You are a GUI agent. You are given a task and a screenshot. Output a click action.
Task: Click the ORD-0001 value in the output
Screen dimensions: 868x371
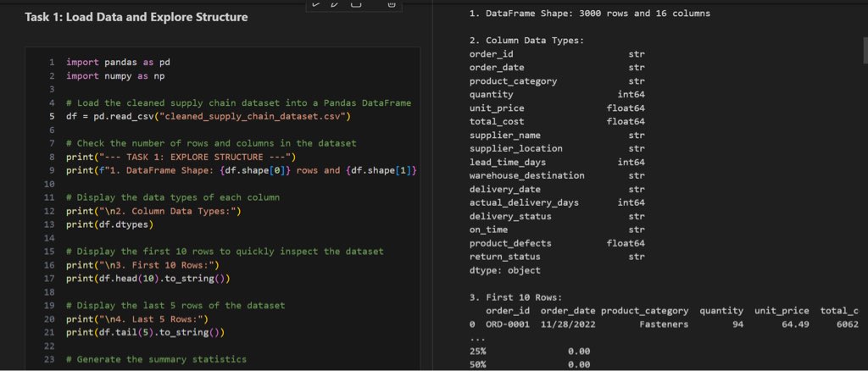coord(508,324)
